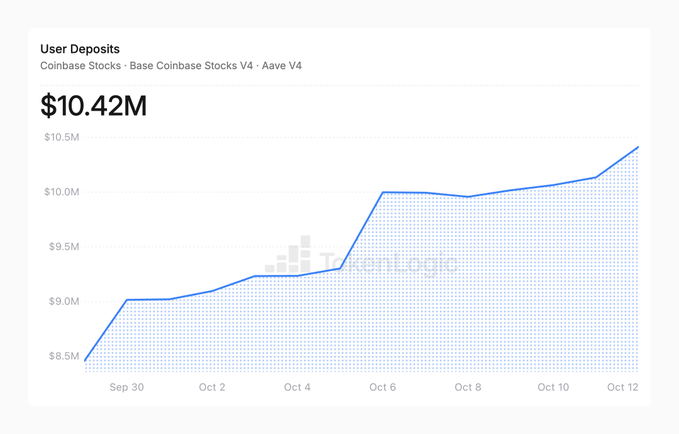Click the $10.0M y-axis label

(x=62, y=192)
